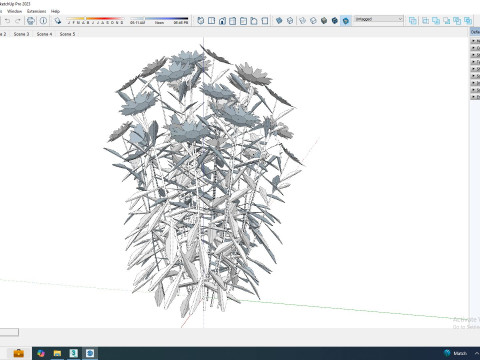The width and height of the screenshot is (480, 360).
Task: Open File Explorer from the taskbar
Action: click(57, 353)
